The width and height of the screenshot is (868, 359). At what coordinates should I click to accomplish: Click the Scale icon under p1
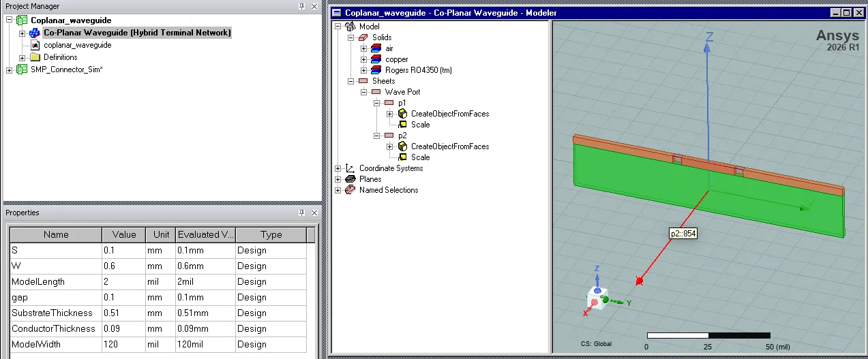402,125
